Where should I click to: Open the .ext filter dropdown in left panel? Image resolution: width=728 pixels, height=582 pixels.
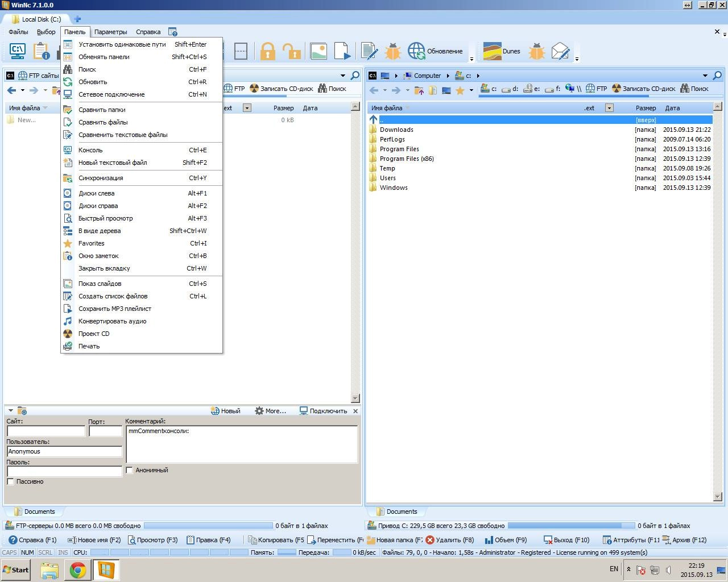click(x=247, y=108)
